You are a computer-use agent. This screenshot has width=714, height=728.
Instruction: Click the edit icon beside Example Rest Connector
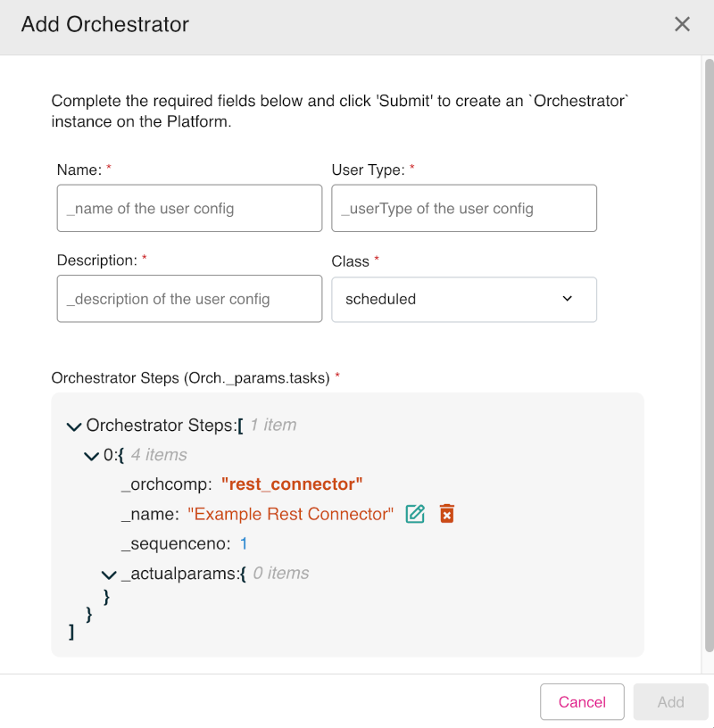click(x=415, y=514)
